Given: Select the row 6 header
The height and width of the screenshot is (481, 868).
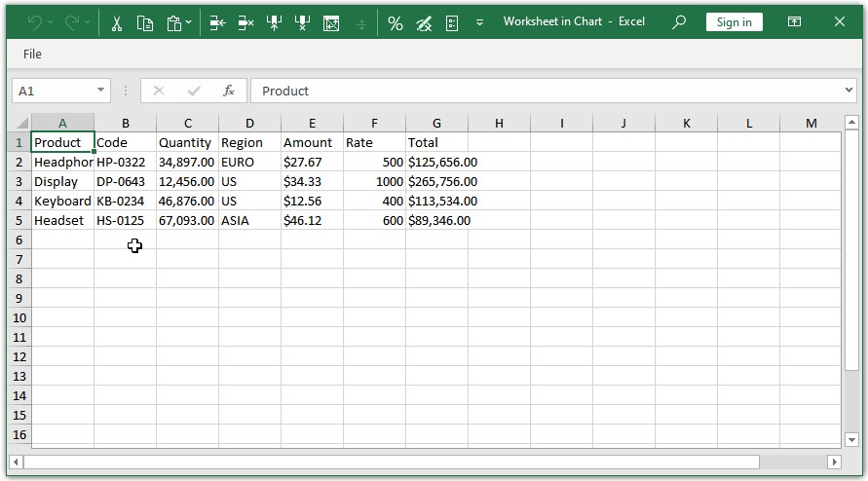Looking at the screenshot, I should click(x=19, y=240).
